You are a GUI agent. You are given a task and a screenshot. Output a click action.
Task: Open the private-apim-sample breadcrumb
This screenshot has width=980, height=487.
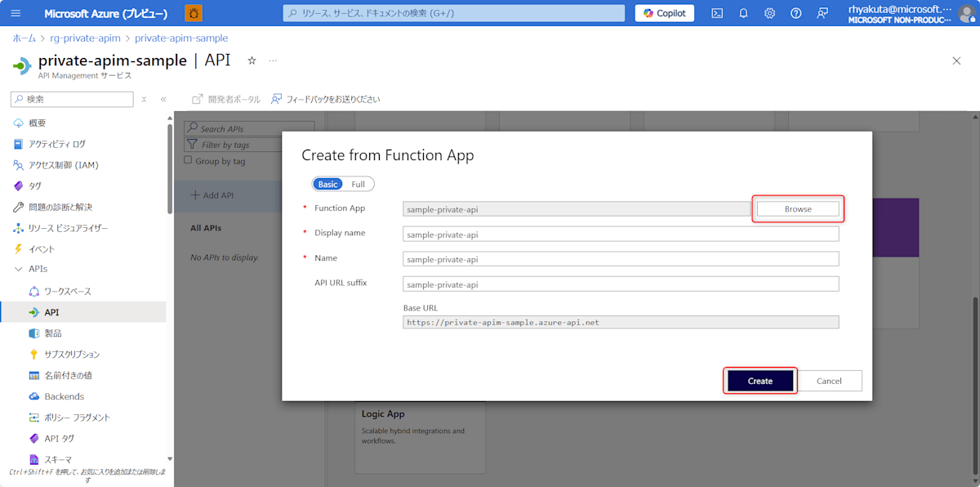(181, 38)
